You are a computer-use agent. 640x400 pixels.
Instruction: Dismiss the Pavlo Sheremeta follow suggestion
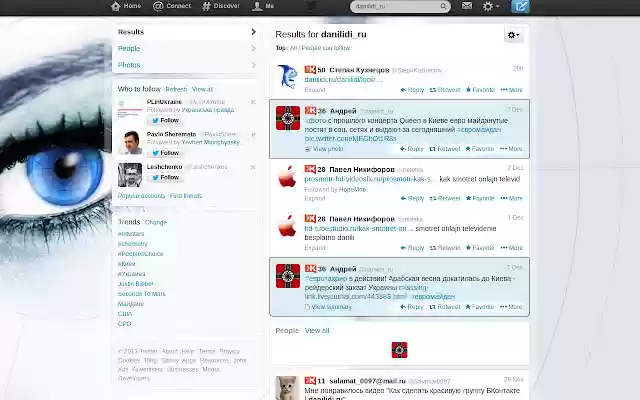click(253, 134)
